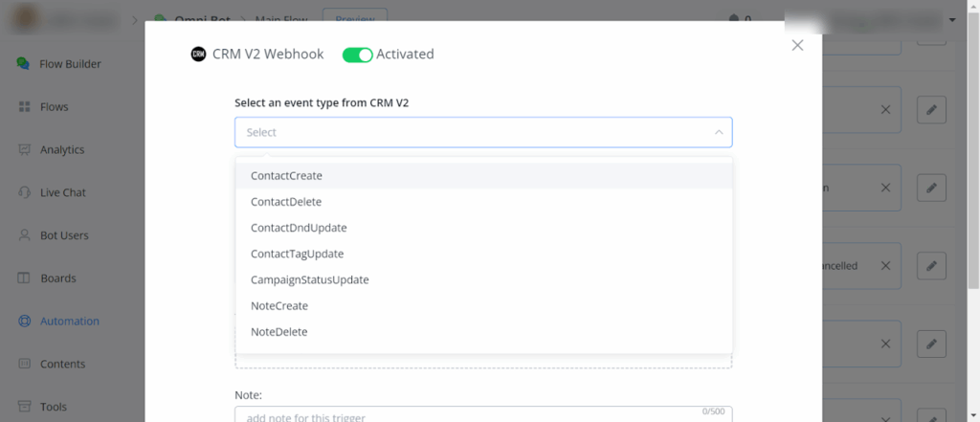Click the Tools sidebar icon
Viewport: 980px width, 422px height.
[x=23, y=407]
